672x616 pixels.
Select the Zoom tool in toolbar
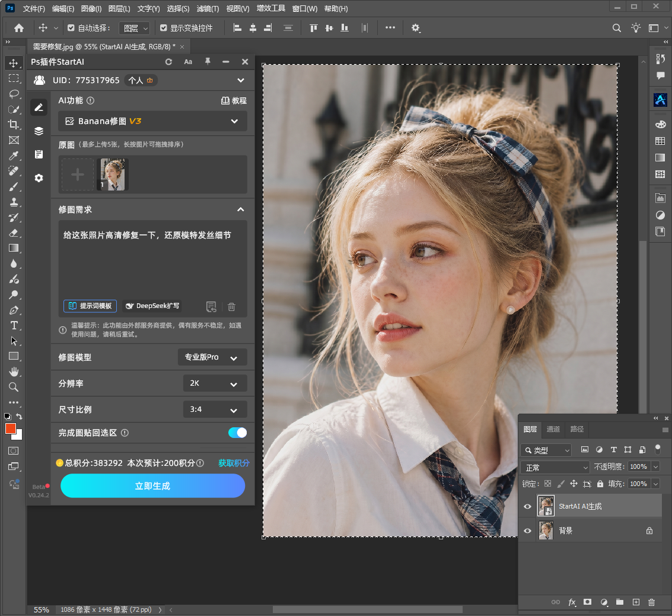coord(13,387)
